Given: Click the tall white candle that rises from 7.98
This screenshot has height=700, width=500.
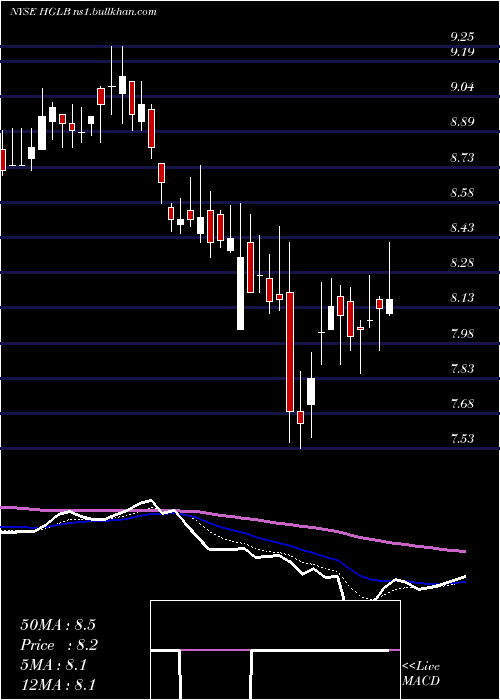Looking at the screenshot, I should click(241, 293).
